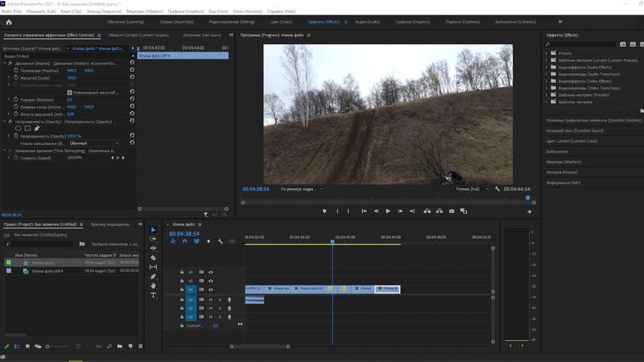Open Blend Mode dropdown
Viewport: 644px width, 362px height.
(x=94, y=143)
